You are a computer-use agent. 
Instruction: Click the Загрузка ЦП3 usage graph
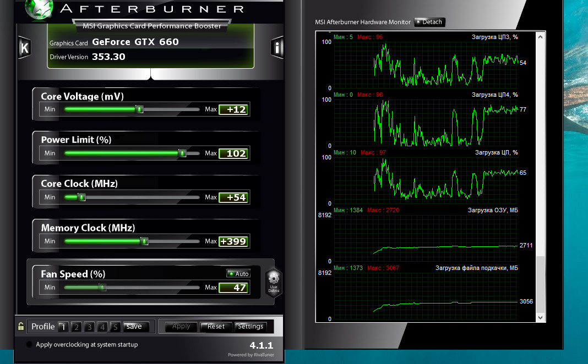[x=426, y=65]
